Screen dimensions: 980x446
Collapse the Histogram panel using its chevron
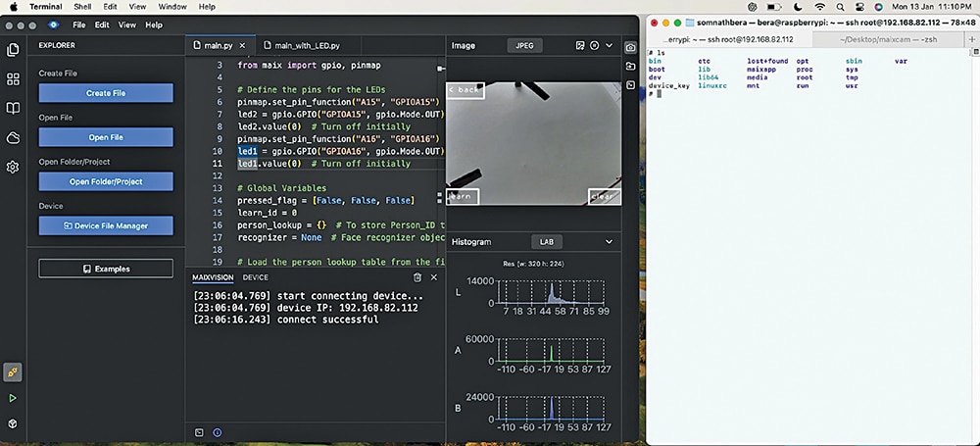tap(610, 241)
